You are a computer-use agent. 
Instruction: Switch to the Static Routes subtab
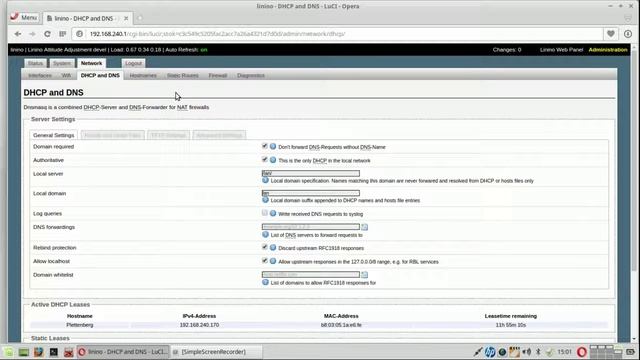click(x=182, y=76)
